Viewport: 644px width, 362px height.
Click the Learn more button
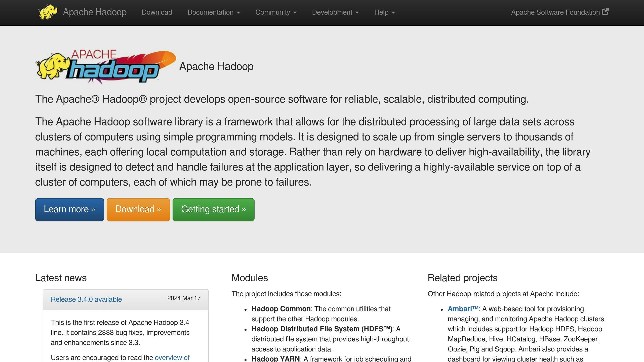click(x=69, y=209)
